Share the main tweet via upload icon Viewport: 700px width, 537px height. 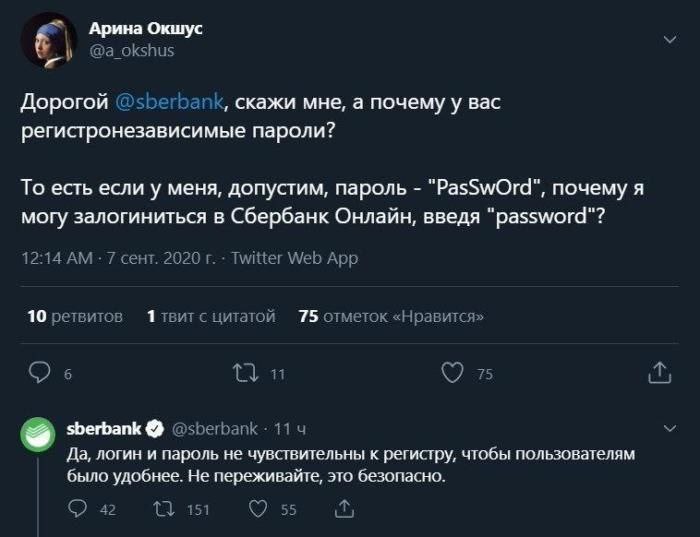pyautogui.click(x=659, y=372)
